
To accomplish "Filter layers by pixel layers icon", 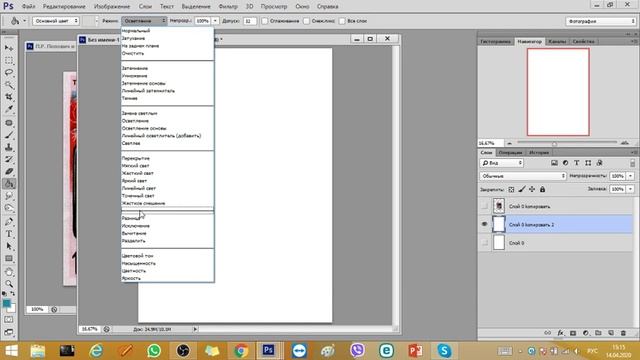I will point(554,163).
